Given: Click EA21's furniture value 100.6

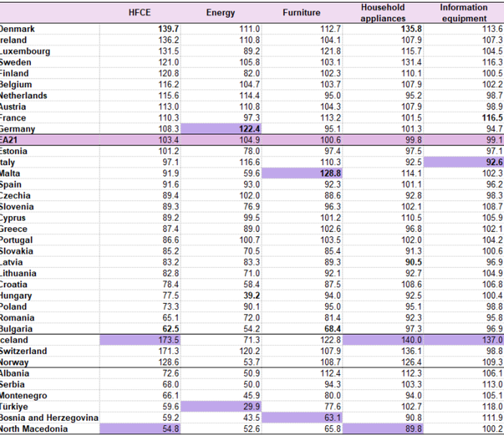Looking at the screenshot, I should (x=331, y=140).
